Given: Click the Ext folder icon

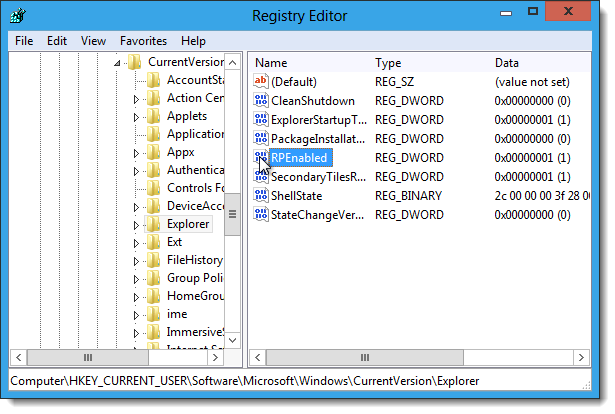Looking at the screenshot, I should 153,242.
